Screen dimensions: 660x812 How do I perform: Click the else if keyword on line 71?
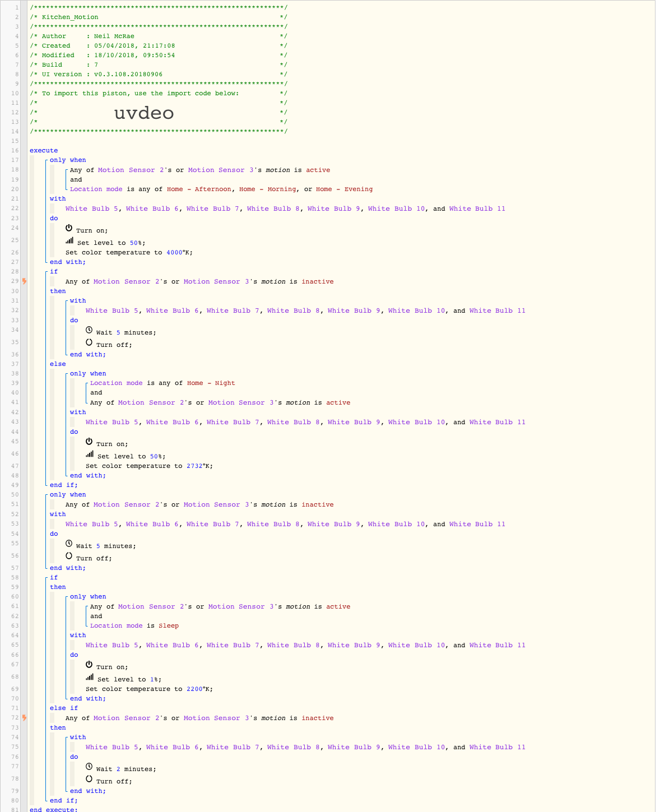pyautogui.click(x=64, y=708)
